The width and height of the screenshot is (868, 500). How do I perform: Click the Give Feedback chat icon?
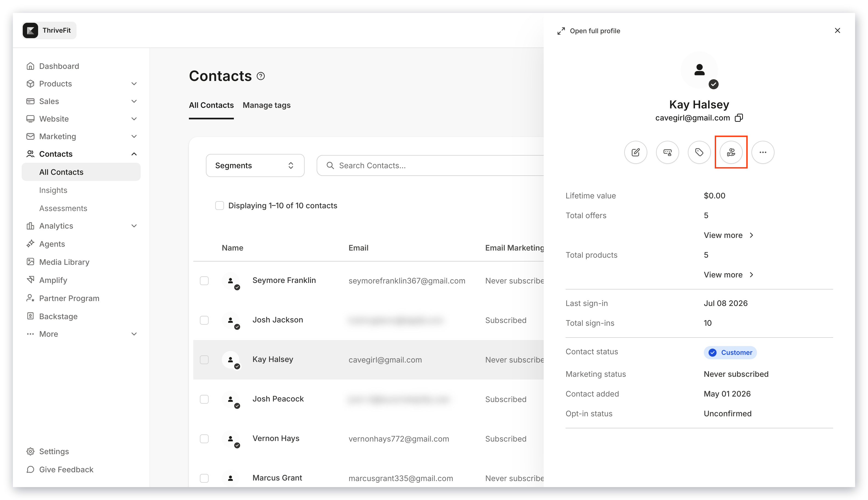pos(30,469)
